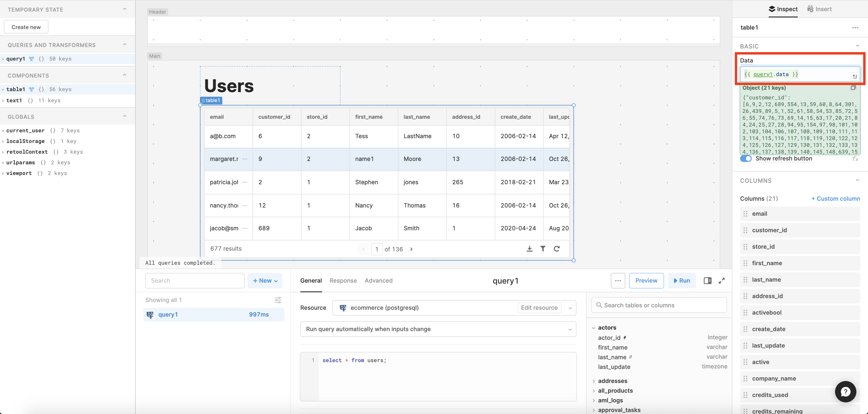
Task: Open the help chat bubble button
Action: pos(845,392)
